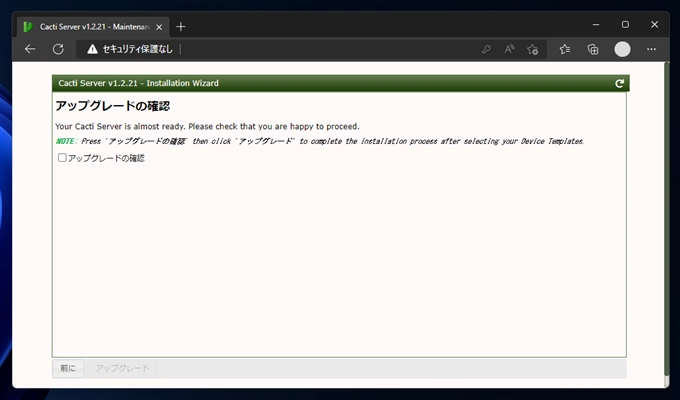The width and height of the screenshot is (680, 400).
Task: Select the Cacti Server v1.2.21 tab
Action: pos(93,27)
